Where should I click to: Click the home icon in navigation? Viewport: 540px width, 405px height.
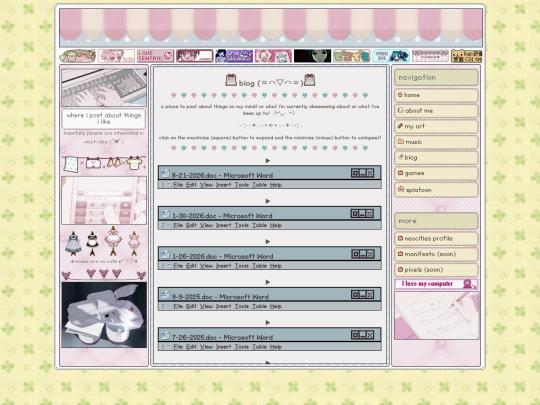click(400, 94)
